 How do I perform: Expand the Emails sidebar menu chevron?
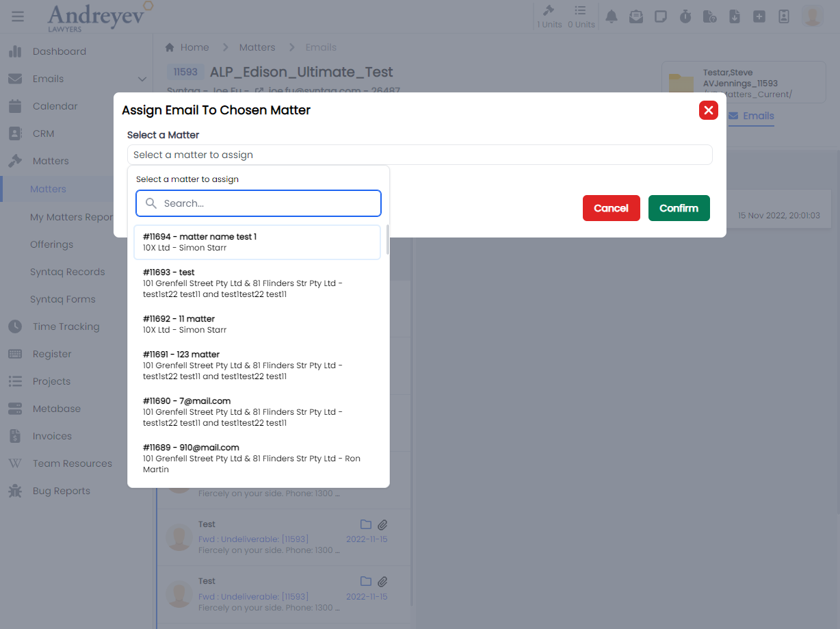coord(142,79)
